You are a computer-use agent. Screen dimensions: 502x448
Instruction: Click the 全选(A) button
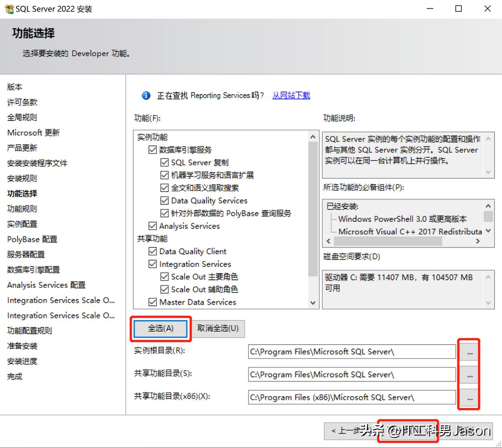[160, 329]
